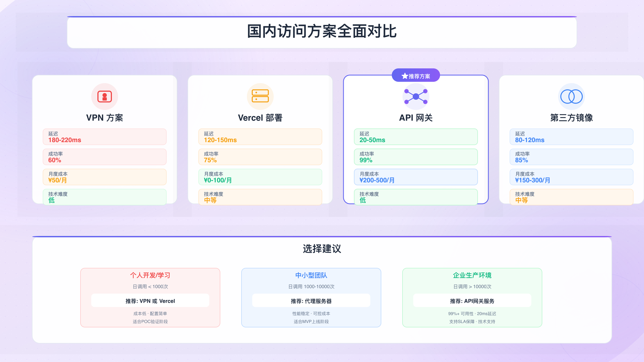Click the 第三方镜像 overlapping circles icon
The width and height of the screenshot is (644, 362).
pyautogui.click(x=572, y=97)
